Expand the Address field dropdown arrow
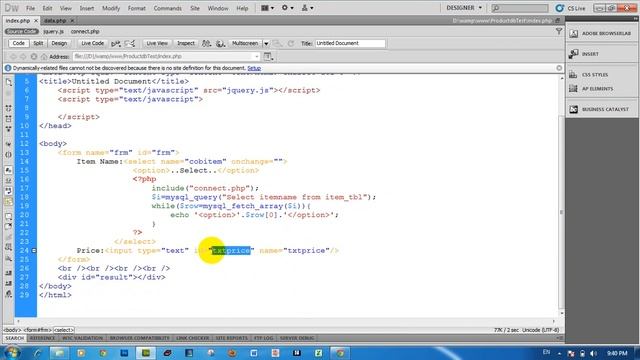Viewport: 640px width, 360px height. tap(257, 56)
